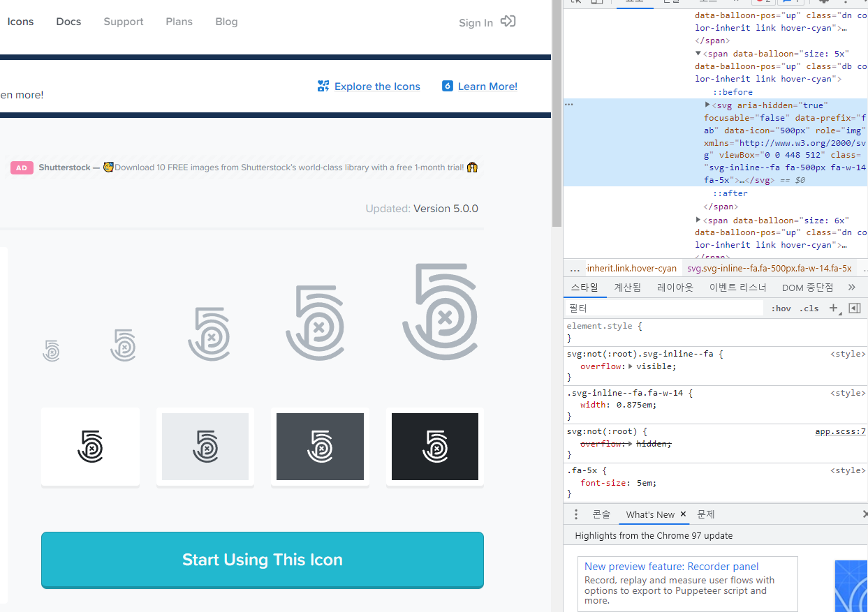Image resolution: width=868 pixels, height=612 pixels.
Task: Show more style pane tabs chevron
Action: pos(851,288)
